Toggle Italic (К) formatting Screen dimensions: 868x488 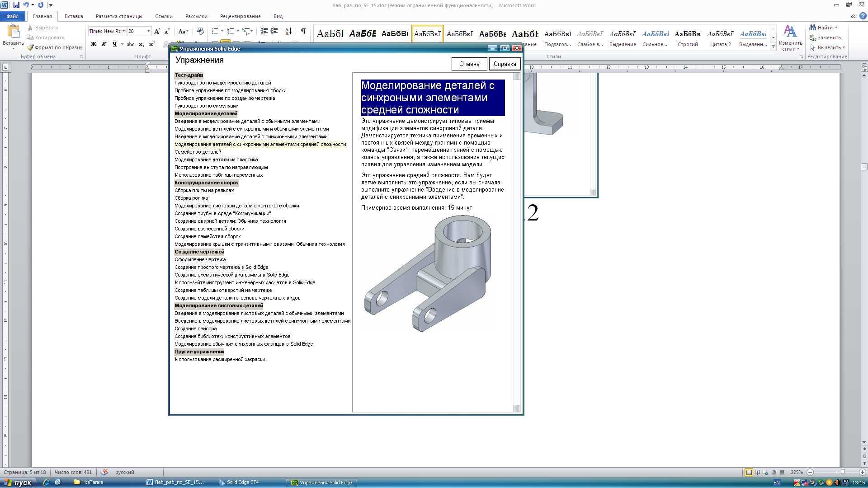pos(104,44)
